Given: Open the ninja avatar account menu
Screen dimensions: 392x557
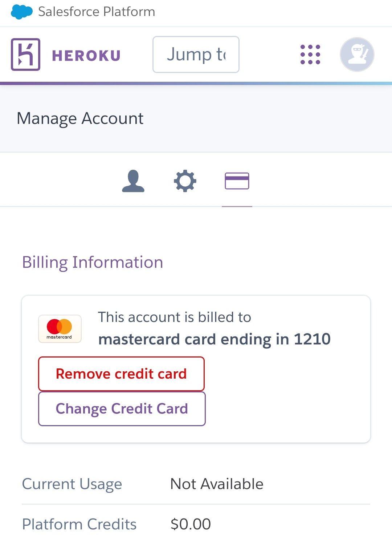Looking at the screenshot, I should (357, 55).
